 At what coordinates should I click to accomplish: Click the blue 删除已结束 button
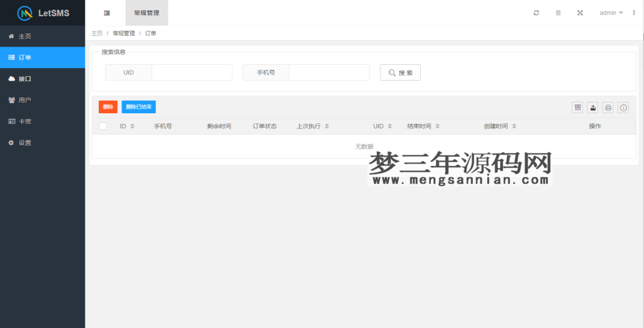pyautogui.click(x=139, y=107)
